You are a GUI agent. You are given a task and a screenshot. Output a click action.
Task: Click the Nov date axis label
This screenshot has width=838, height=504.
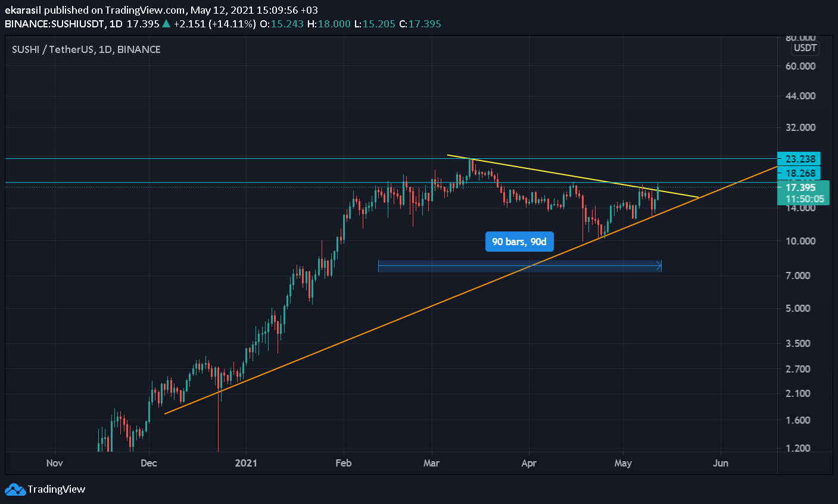[x=54, y=463]
